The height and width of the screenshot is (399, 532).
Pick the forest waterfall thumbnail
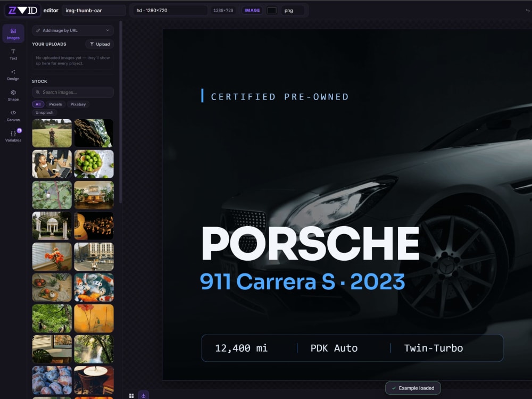pyautogui.click(x=94, y=349)
